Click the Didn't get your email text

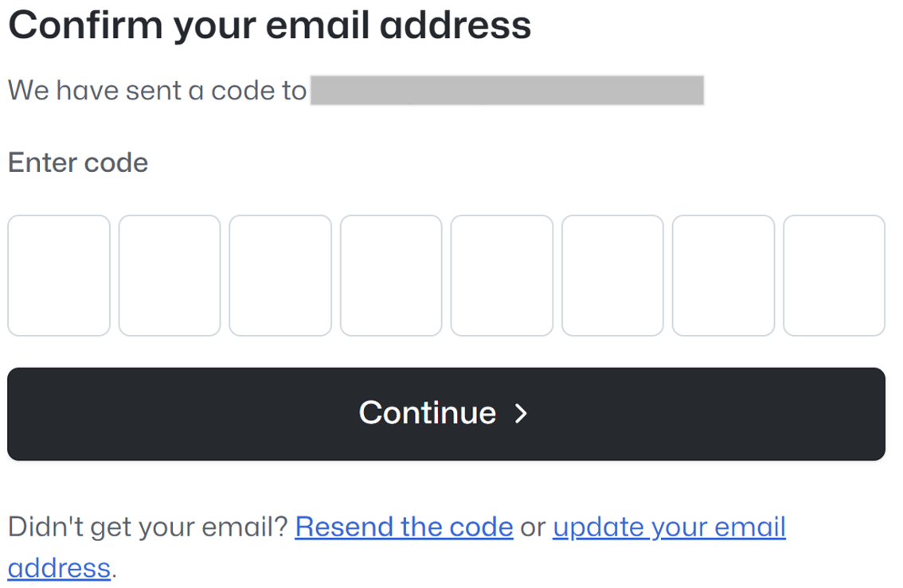coord(143,526)
